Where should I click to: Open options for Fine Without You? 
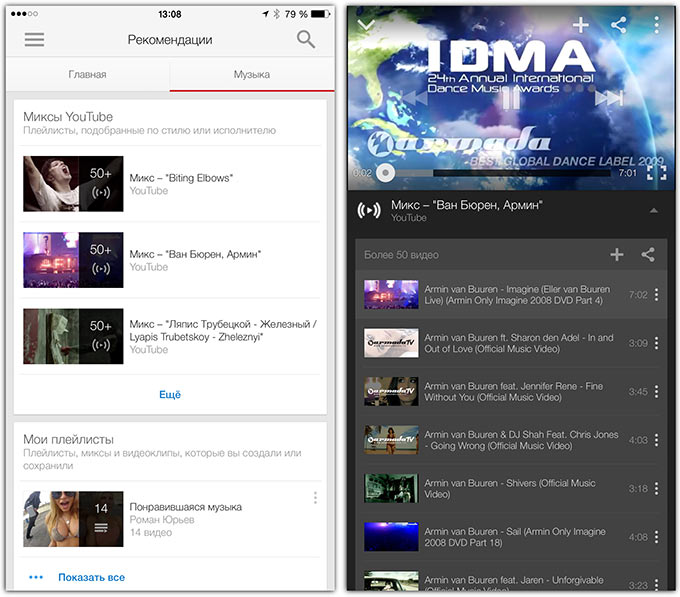coord(657,391)
